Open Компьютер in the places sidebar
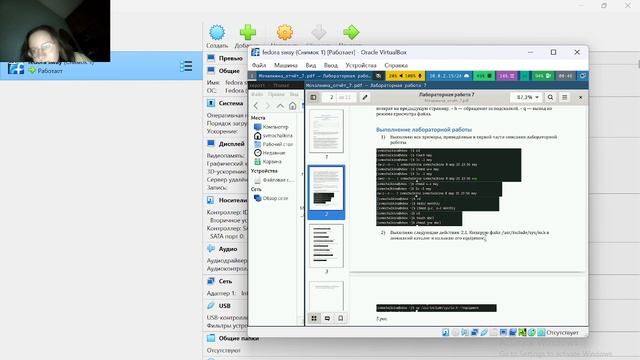 point(271,127)
